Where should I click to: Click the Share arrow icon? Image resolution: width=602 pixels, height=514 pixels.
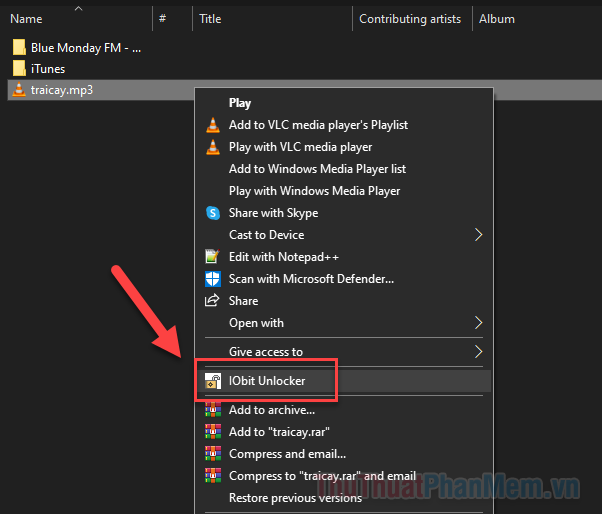click(212, 301)
